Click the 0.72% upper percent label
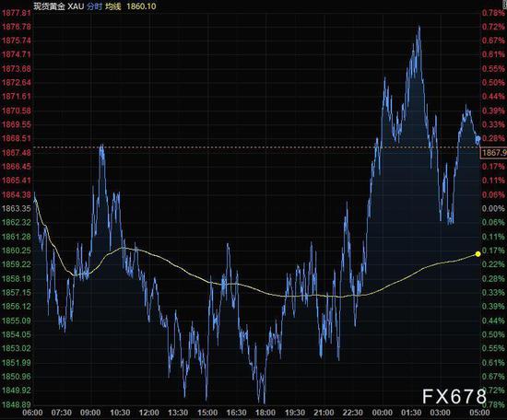The image size is (507, 420). pos(493,27)
